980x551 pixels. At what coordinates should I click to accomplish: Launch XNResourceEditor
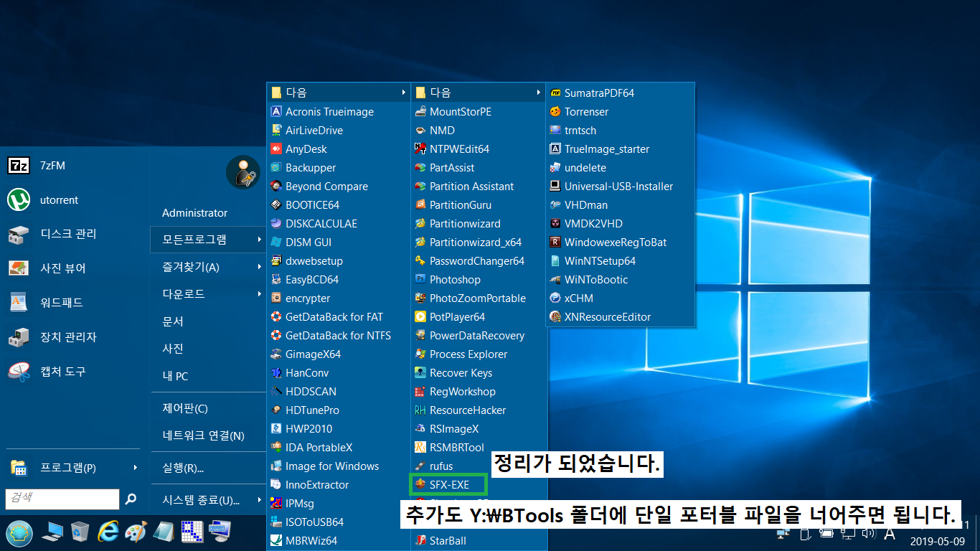pos(620,317)
